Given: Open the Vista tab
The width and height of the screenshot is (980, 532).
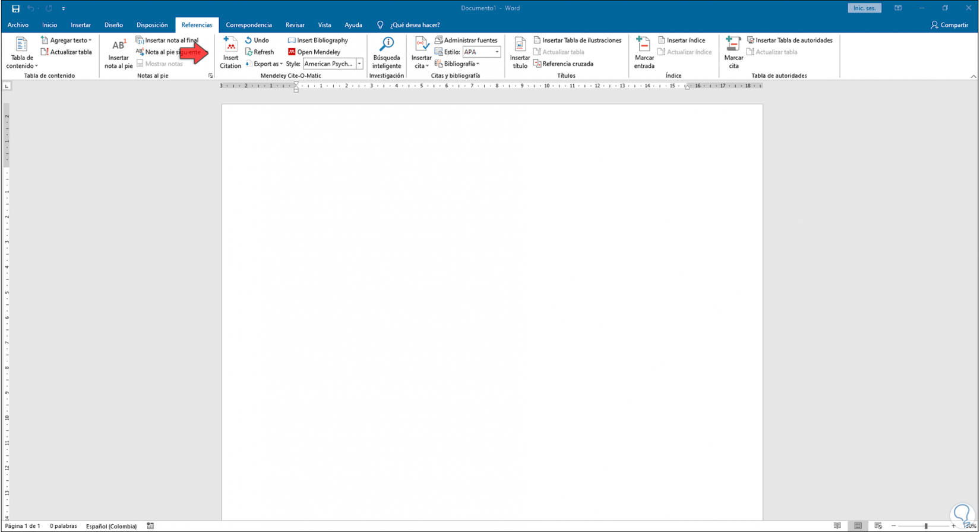Looking at the screenshot, I should (324, 25).
